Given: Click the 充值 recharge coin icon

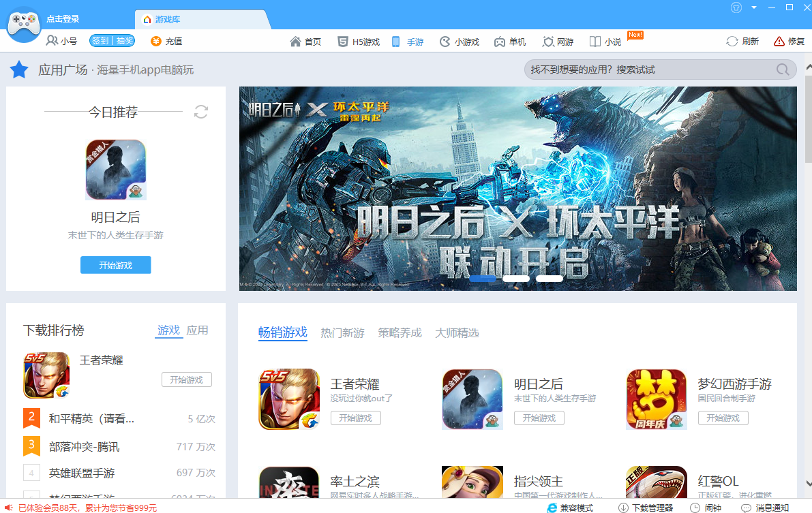Looking at the screenshot, I should [155, 41].
